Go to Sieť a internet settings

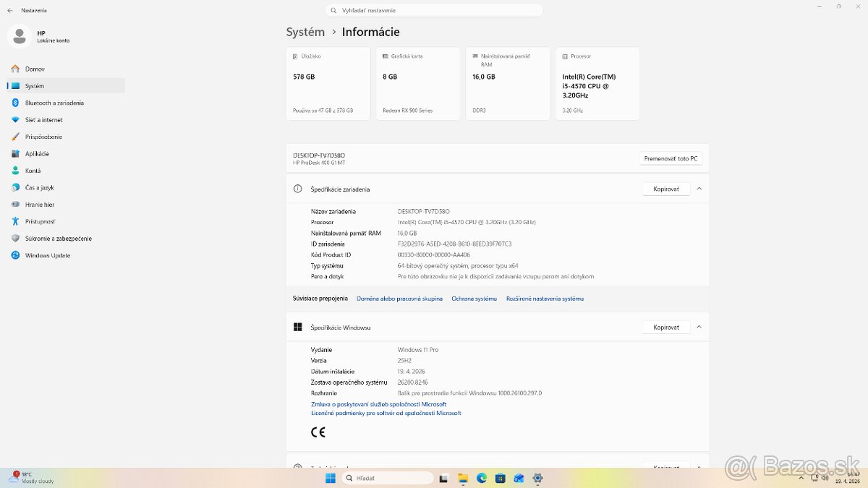point(65,119)
